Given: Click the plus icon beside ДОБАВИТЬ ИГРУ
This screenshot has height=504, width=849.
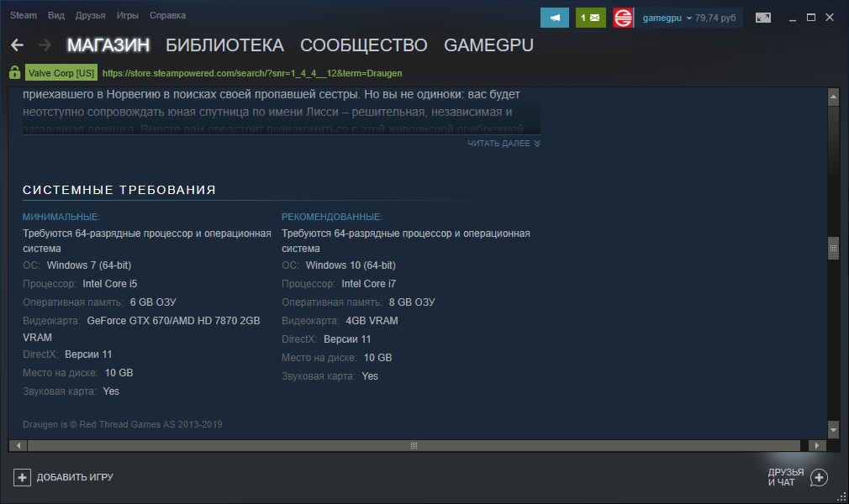Looking at the screenshot, I should tap(22, 477).
